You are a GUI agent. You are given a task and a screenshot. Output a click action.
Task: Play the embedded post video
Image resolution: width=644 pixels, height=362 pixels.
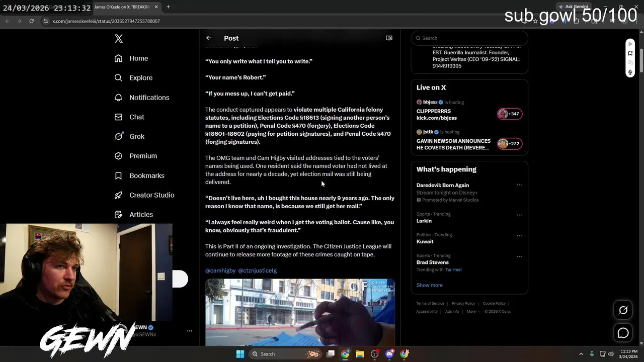[x=300, y=312]
